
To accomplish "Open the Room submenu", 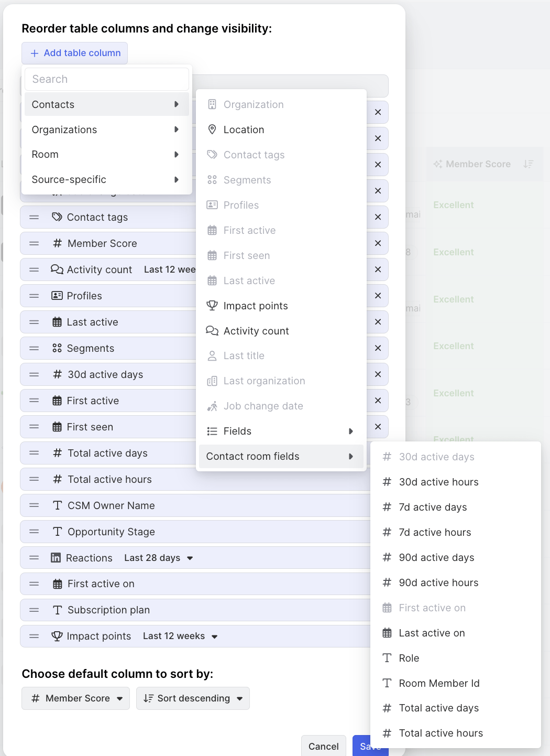I will coord(107,154).
